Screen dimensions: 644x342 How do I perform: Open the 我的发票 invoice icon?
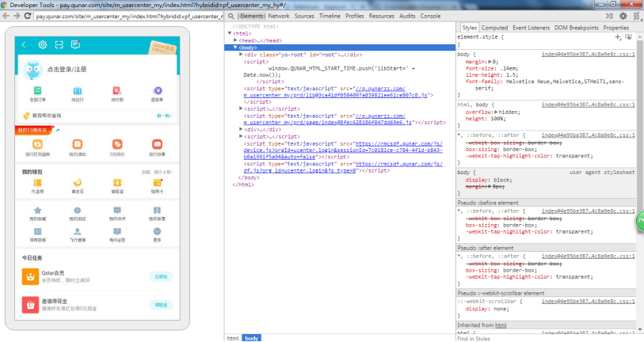pyautogui.click(x=158, y=211)
